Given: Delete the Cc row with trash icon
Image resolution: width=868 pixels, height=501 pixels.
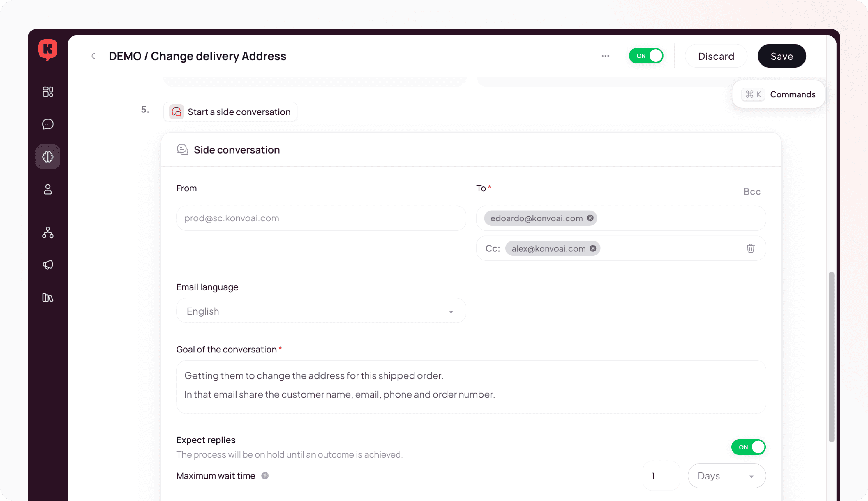Looking at the screenshot, I should click(750, 248).
